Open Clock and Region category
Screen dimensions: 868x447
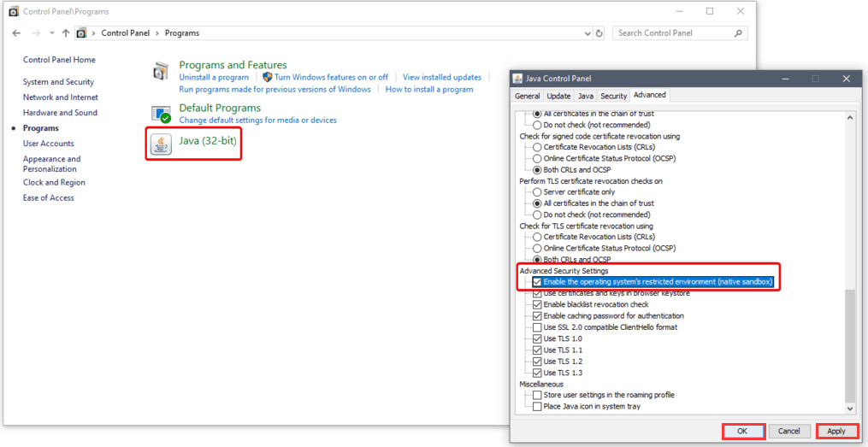coord(54,183)
